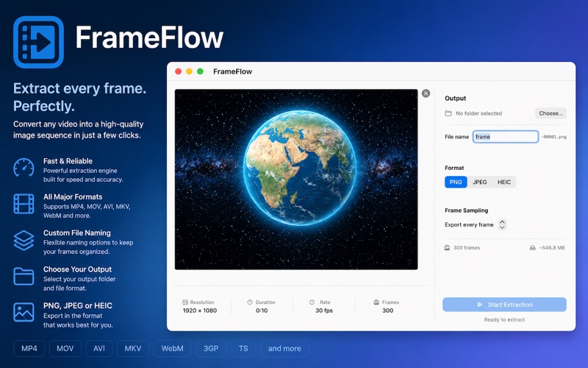Click the 3GP format tag
The image size is (588, 368).
(x=211, y=348)
